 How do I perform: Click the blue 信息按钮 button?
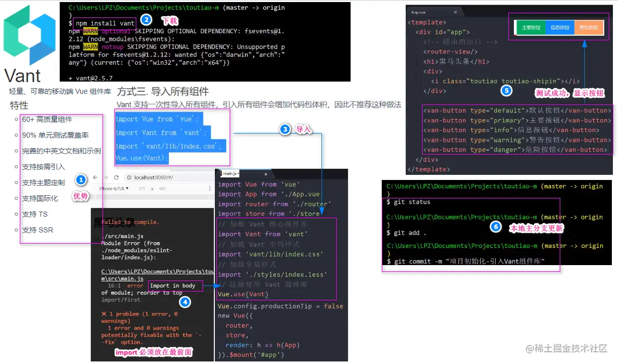pyautogui.click(x=560, y=28)
